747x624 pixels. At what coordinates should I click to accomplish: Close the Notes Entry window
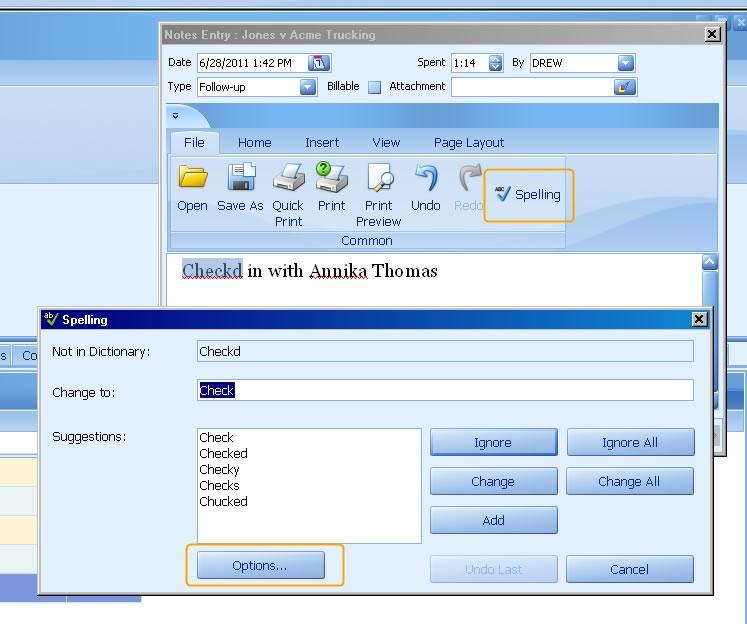pyautogui.click(x=712, y=34)
